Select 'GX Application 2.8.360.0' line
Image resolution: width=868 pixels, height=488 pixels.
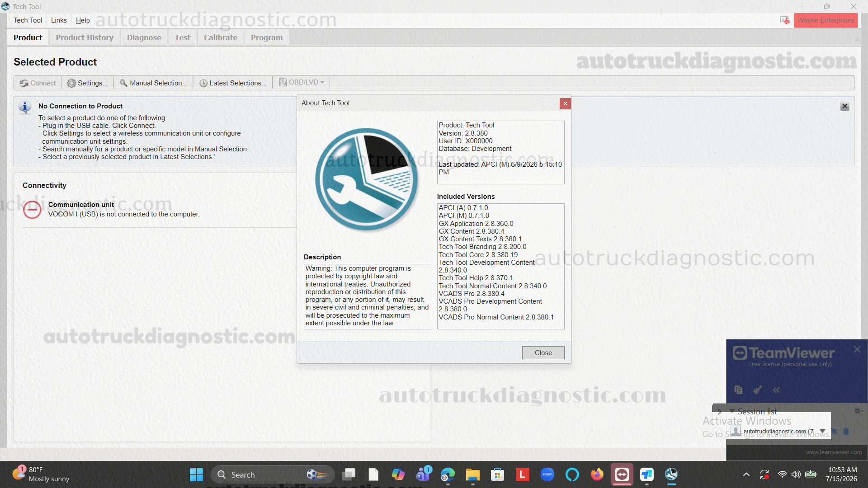(x=476, y=224)
